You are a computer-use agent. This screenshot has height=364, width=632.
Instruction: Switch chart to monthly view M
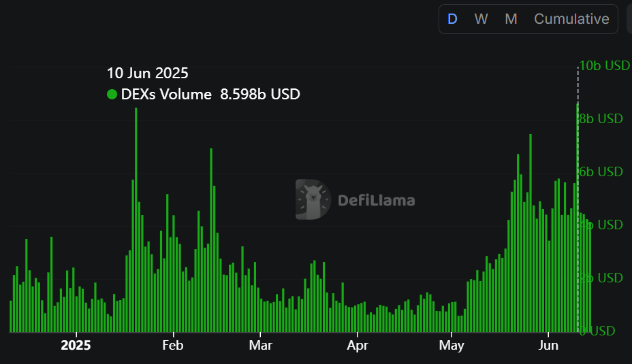tap(511, 19)
